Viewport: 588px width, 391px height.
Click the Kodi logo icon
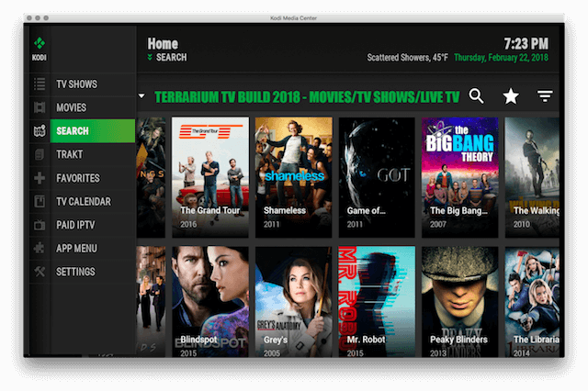coord(40,44)
